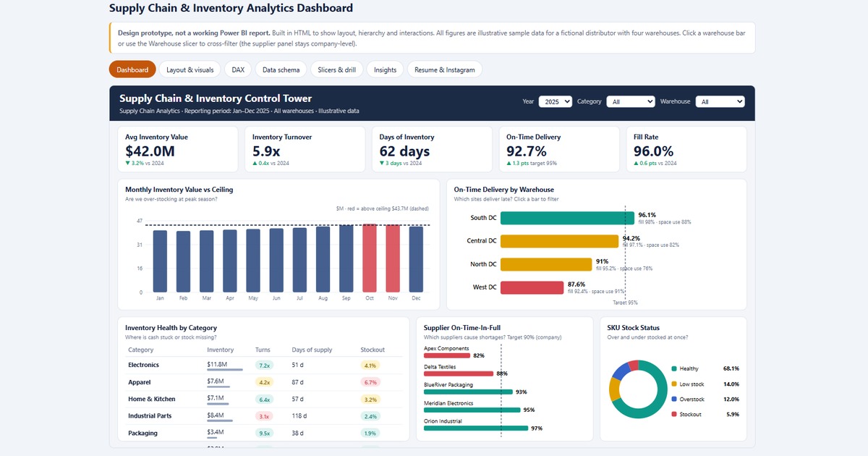Click the Overstock blue legend swatch
Image resolution: width=868 pixels, height=456 pixels.
[x=674, y=399]
